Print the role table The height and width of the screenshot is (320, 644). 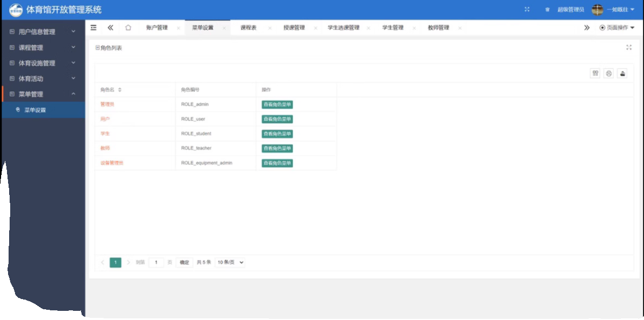coord(609,74)
